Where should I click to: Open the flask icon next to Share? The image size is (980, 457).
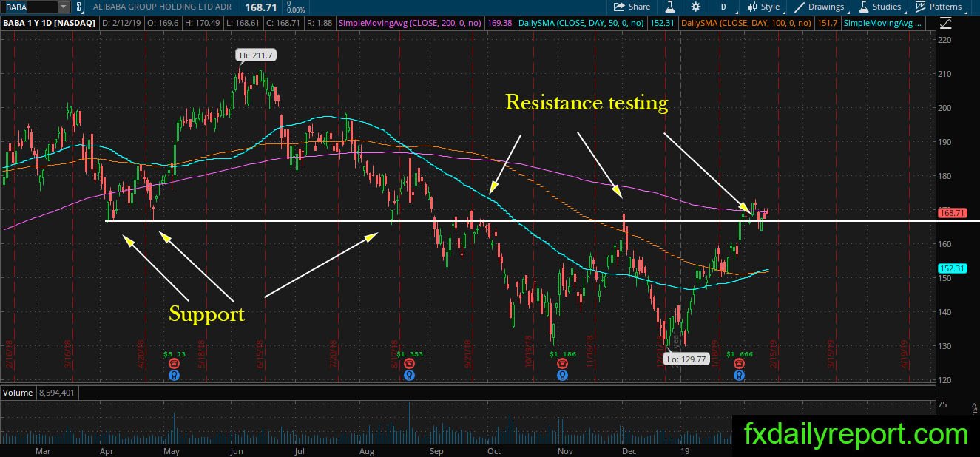670,7
